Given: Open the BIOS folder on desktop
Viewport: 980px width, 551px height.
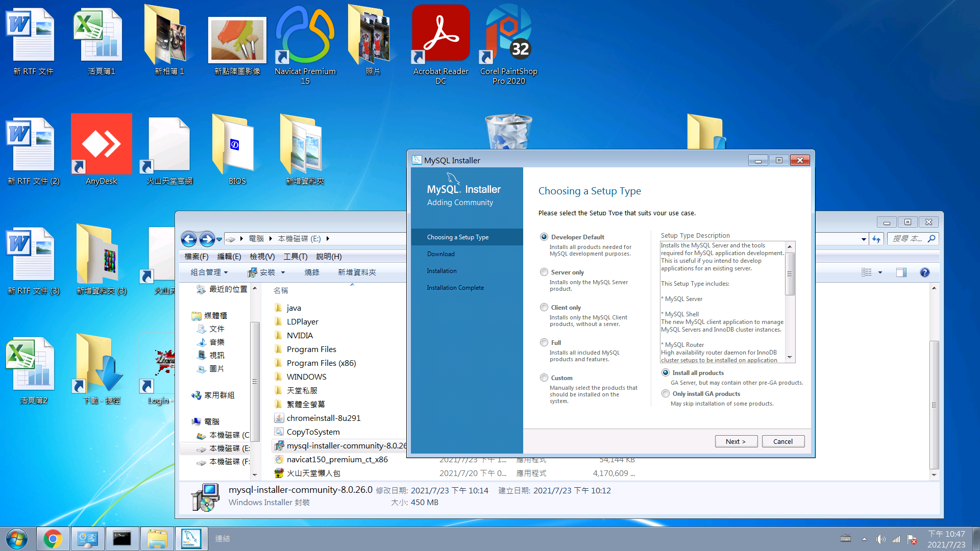Looking at the screenshot, I should tap(237, 149).
